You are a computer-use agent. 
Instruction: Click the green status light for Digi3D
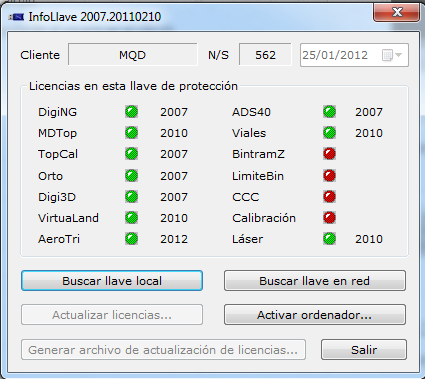(131, 197)
